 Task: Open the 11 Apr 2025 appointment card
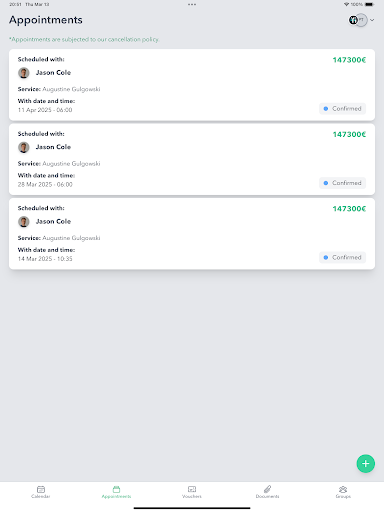click(192, 85)
